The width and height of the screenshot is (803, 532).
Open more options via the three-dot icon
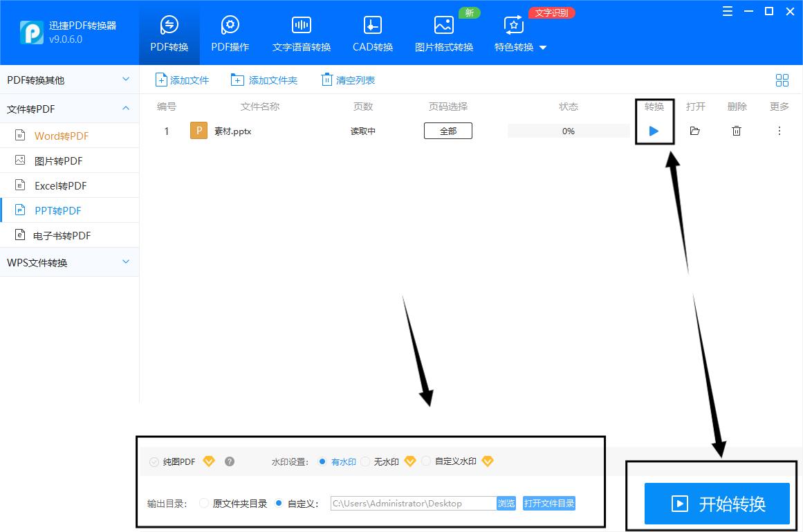click(x=779, y=130)
